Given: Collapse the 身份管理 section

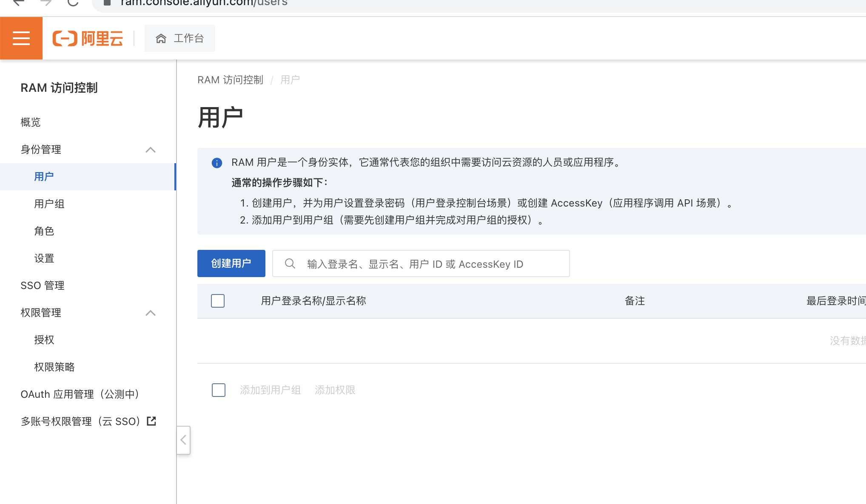Looking at the screenshot, I should 150,150.
